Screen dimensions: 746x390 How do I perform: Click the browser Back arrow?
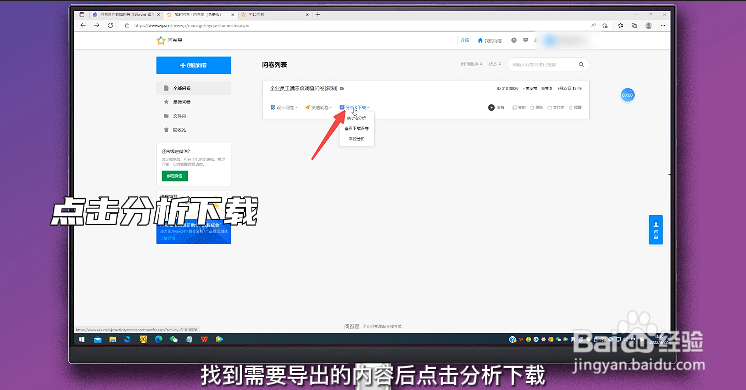tap(83, 25)
